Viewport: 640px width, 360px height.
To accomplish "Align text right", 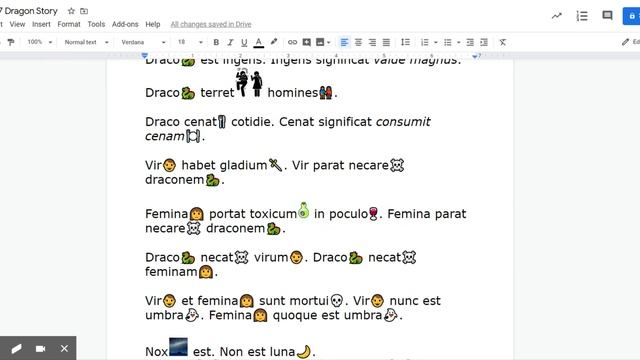I will click(x=372, y=42).
